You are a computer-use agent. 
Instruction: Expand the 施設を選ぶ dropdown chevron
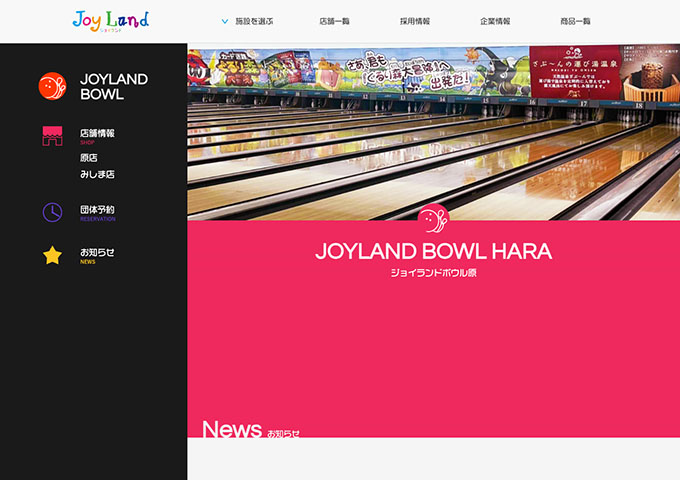[x=225, y=21]
